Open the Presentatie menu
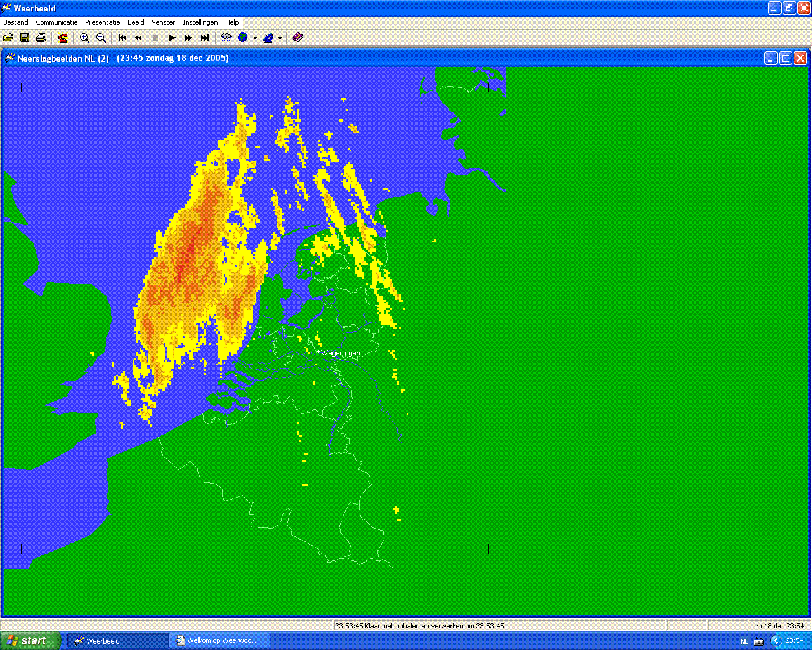Image resolution: width=812 pixels, height=650 pixels. pos(103,22)
